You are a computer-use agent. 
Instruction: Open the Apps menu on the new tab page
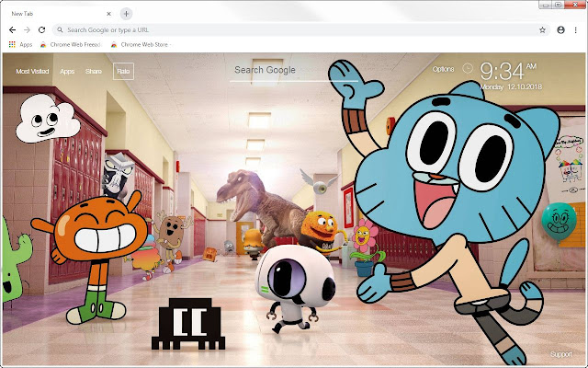click(67, 72)
